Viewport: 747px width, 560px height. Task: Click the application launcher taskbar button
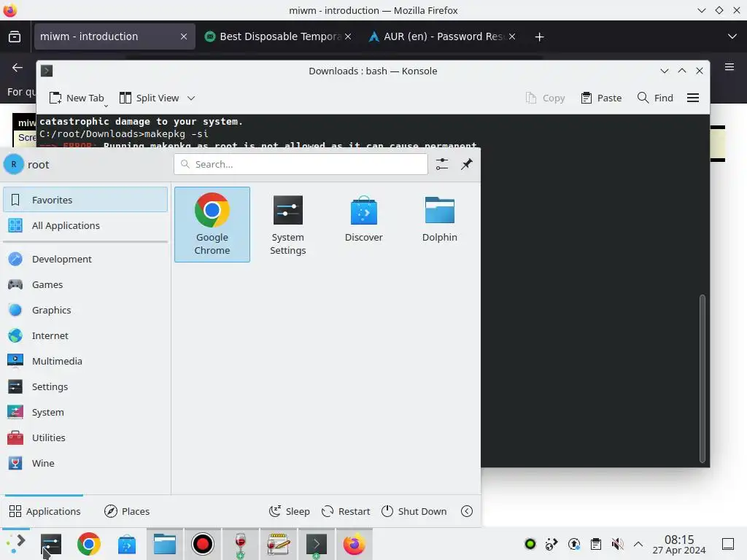point(15,544)
